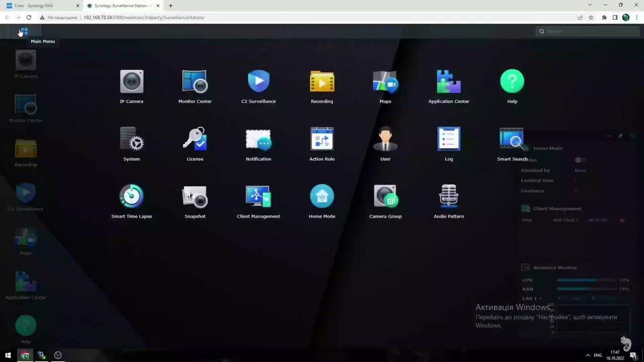
Task: Open the tab search chevron in Chrome
Action: [590, 5]
